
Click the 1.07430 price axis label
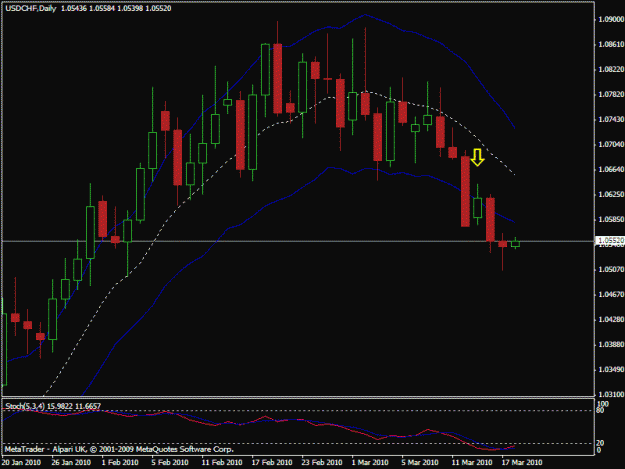(611, 120)
